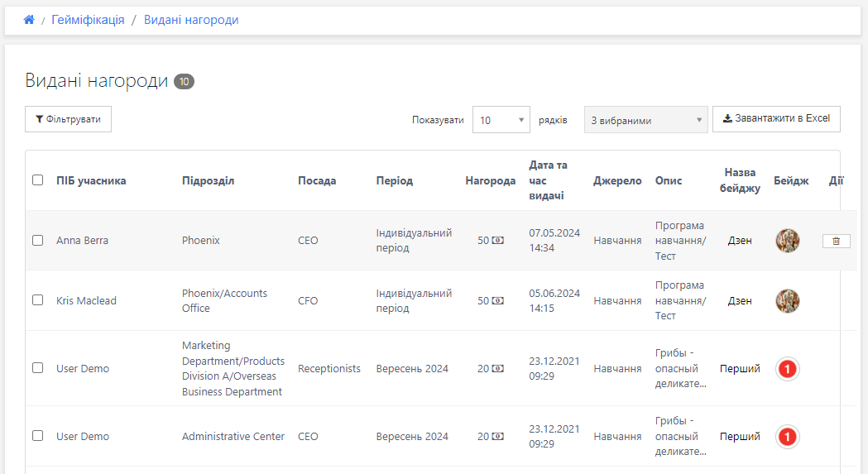Expand the '3 вибраними' actions dropdown
This screenshot has width=868, height=474.
[645, 120]
